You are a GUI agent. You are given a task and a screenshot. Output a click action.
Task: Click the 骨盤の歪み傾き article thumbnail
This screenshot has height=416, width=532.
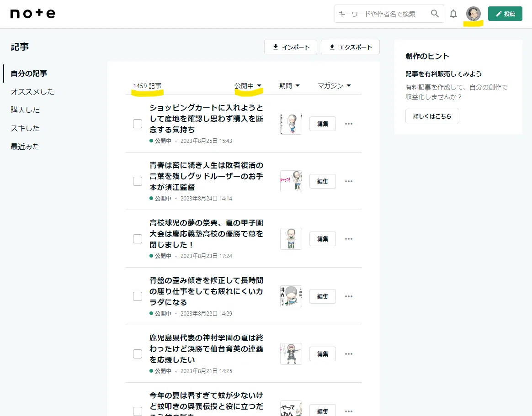point(291,296)
